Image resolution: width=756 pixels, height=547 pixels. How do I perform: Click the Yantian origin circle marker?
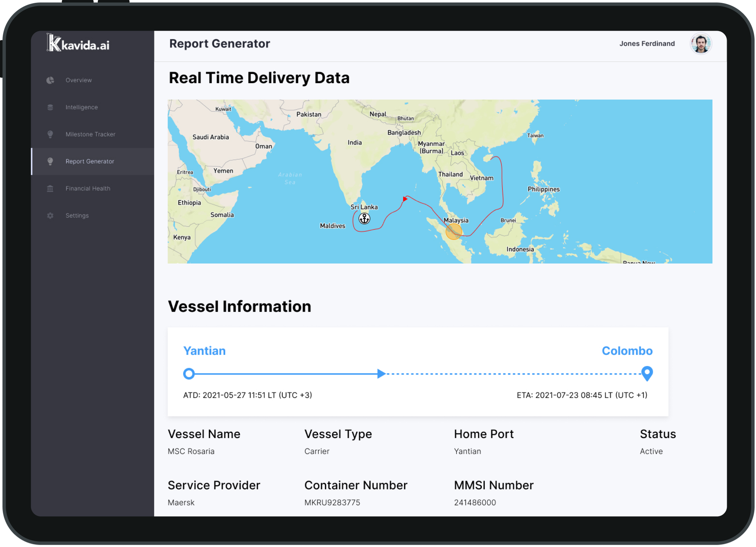coord(189,374)
